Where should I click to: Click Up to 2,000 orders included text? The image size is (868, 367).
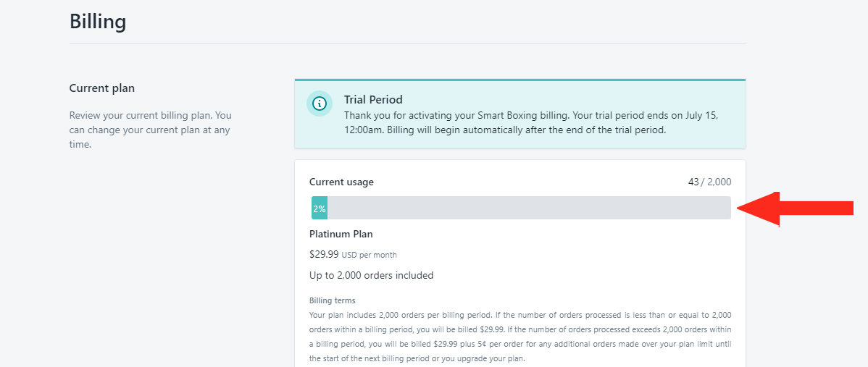(x=372, y=274)
